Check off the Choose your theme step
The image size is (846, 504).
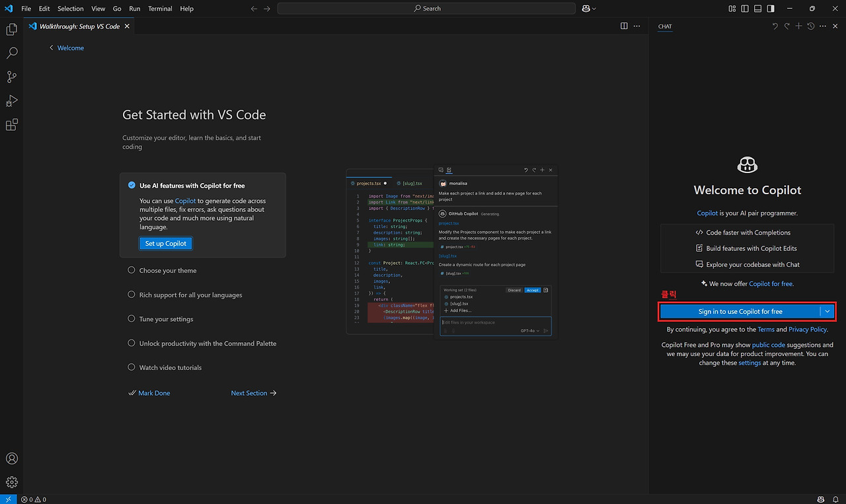[130, 270]
